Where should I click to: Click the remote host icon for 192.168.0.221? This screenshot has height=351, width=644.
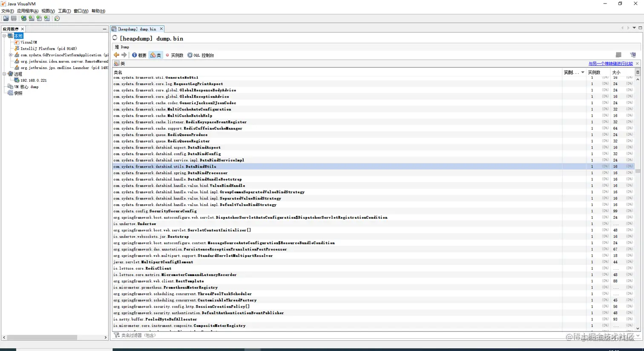click(x=17, y=80)
